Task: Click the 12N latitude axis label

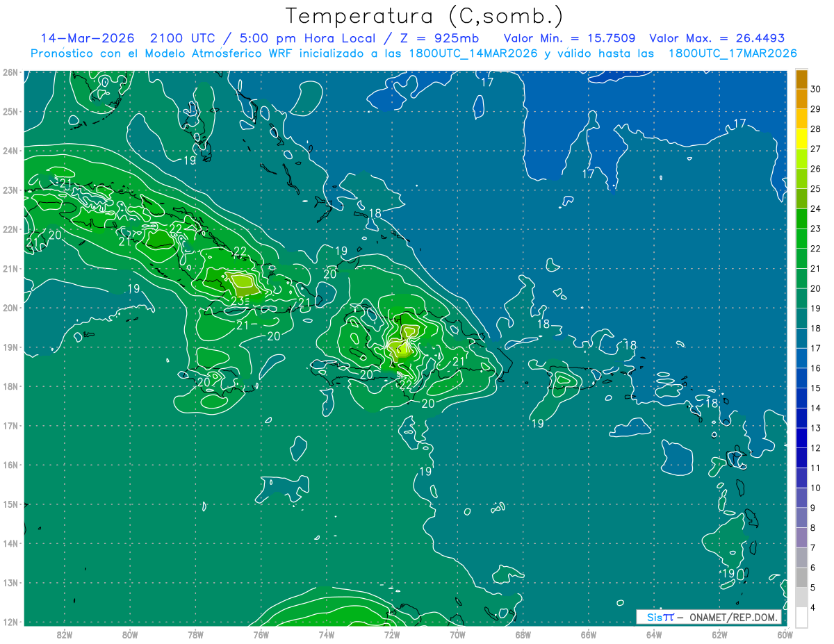Action: (x=10, y=622)
